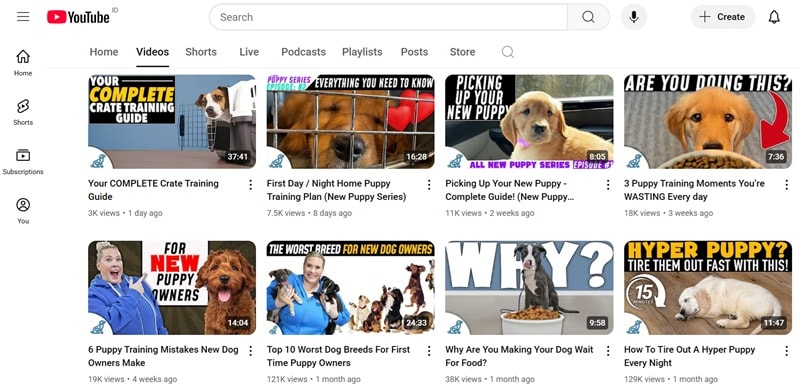The width and height of the screenshot is (800, 386).
Task: Open options for 6 Puppy Training Mistakes video
Action: [251, 351]
